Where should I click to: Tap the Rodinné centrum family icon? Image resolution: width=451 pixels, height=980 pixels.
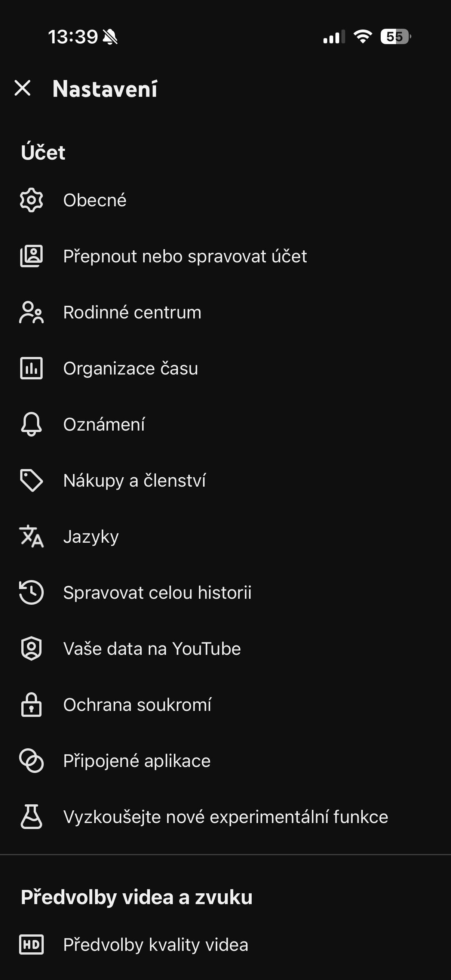31,312
